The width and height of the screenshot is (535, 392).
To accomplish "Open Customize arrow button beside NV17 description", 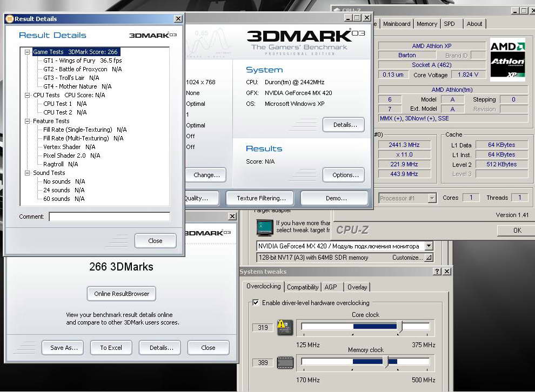I will click(429, 258).
